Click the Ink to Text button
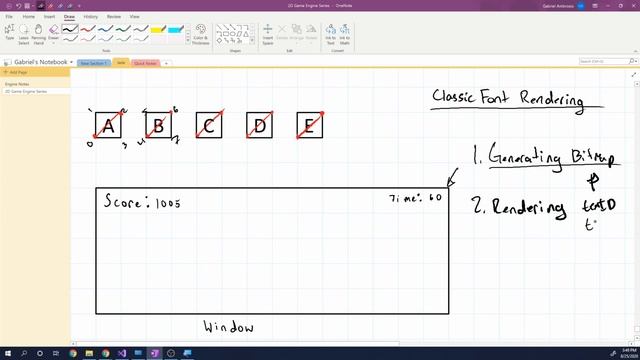This screenshot has height=360, width=640. [331, 34]
